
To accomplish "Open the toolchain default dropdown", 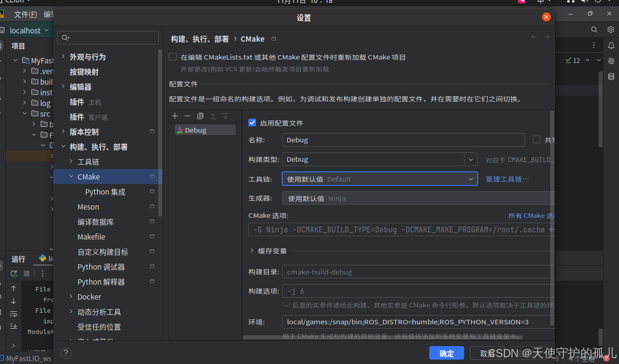I will [x=380, y=179].
